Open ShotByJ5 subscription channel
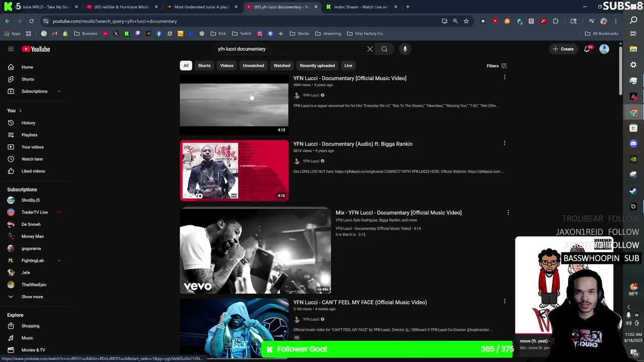This screenshot has height=362, width=644. click(x=30, y=200)
